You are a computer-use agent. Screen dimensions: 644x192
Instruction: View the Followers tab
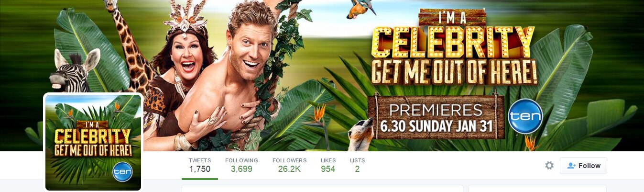point(289,165)
